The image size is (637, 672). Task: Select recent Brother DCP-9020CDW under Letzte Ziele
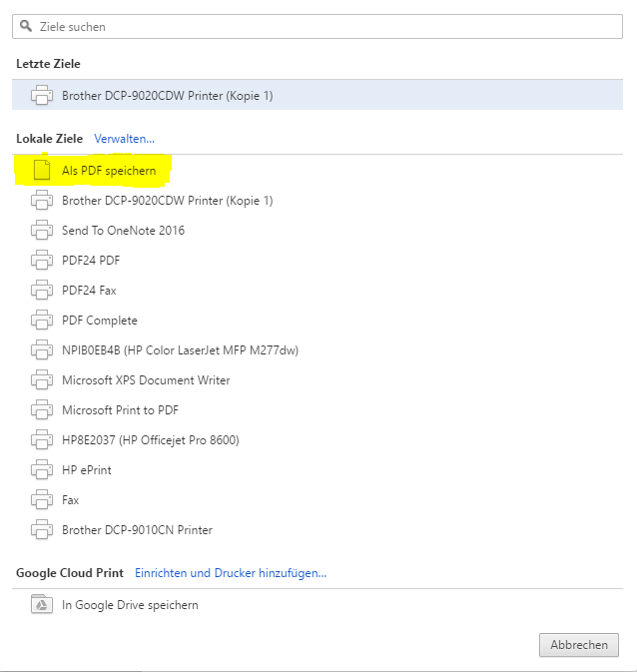(167, 96)
